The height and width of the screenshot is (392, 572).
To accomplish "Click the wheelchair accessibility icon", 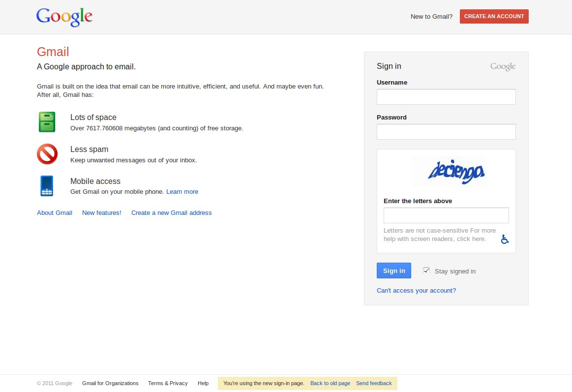I will 505,239.
